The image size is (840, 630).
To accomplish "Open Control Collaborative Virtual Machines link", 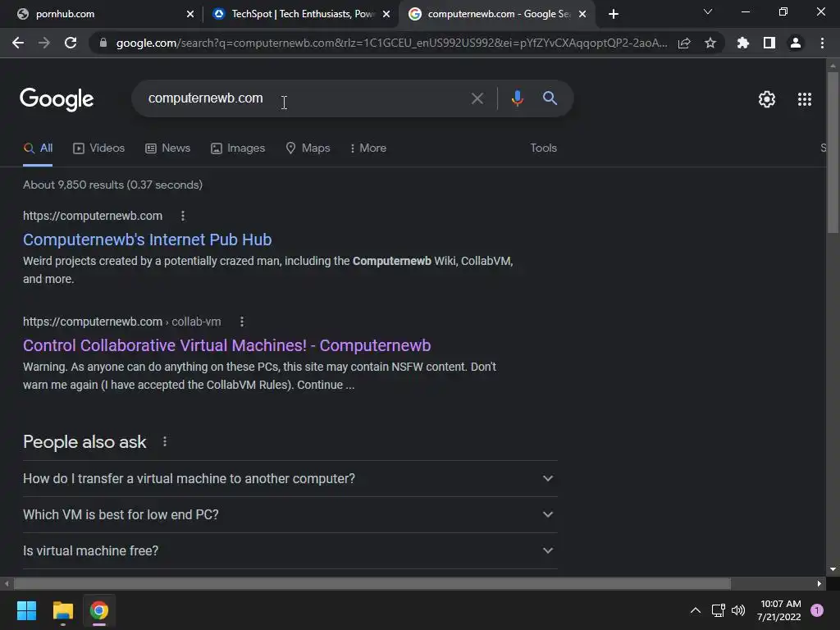I will pyautogui.click(x=226, y=345).
